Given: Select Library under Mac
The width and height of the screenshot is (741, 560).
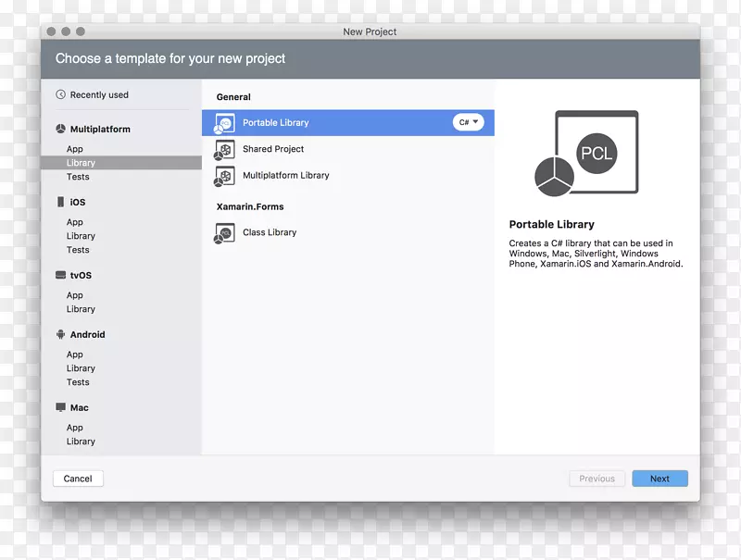Looking at the screenshot, I should [81, 441].
